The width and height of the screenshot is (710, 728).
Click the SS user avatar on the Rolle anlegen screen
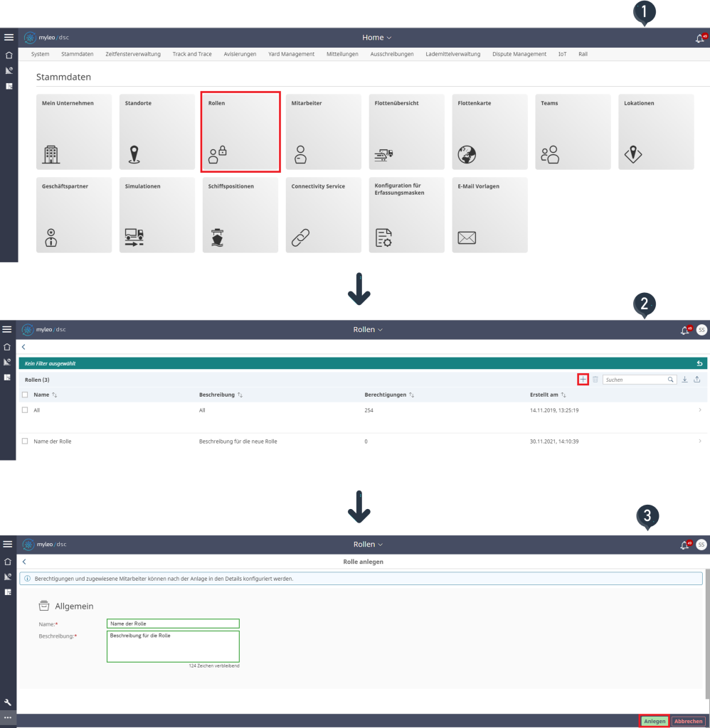click(x=701, y=545)
